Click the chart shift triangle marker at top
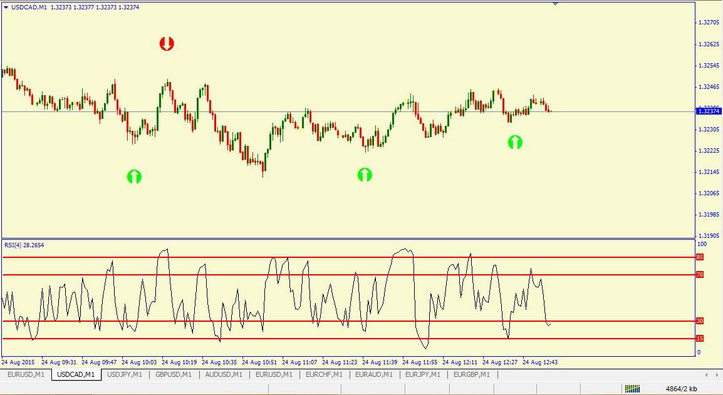The image size is (723, 395). (x=555, y=4)
